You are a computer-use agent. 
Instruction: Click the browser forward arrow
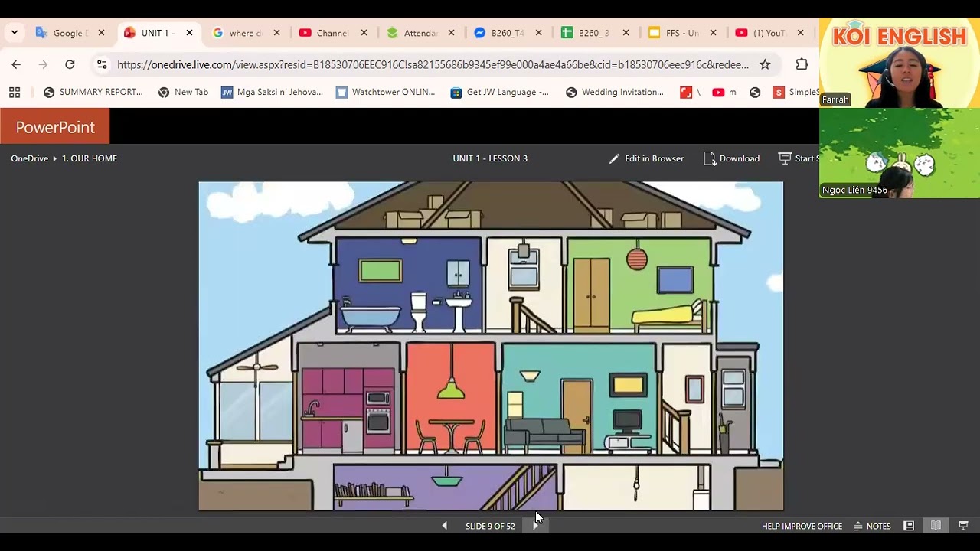pyautogui.click(x=43, y=64)
